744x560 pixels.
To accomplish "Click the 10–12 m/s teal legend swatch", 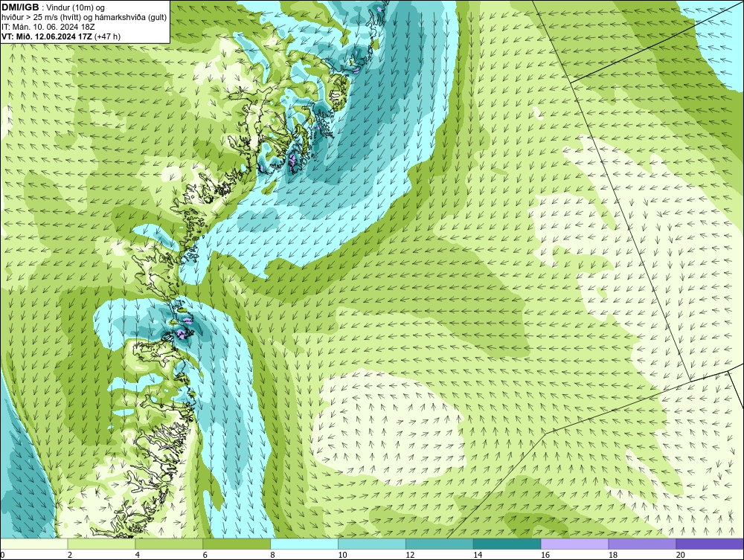I will click(x=372, y=544).
